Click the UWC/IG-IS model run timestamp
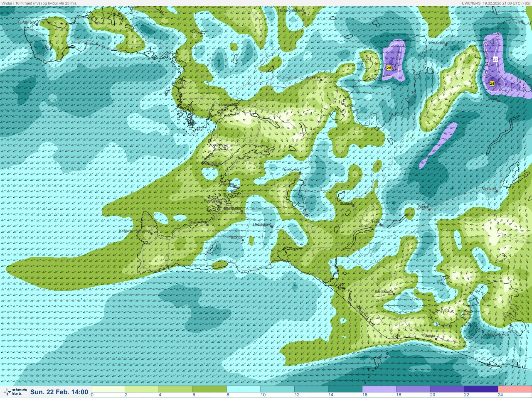The width and height of the screenshot is (532, 398). [x=496, y=3]
